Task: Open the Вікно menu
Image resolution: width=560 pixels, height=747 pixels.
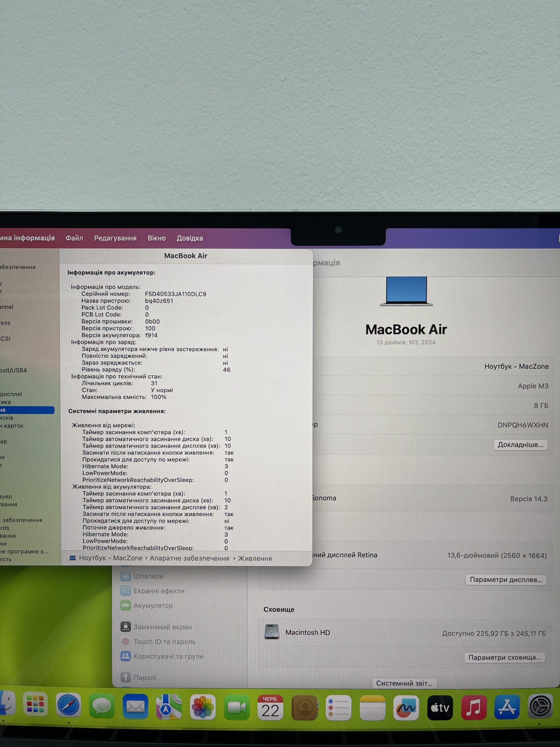Action: pos(157,238)
